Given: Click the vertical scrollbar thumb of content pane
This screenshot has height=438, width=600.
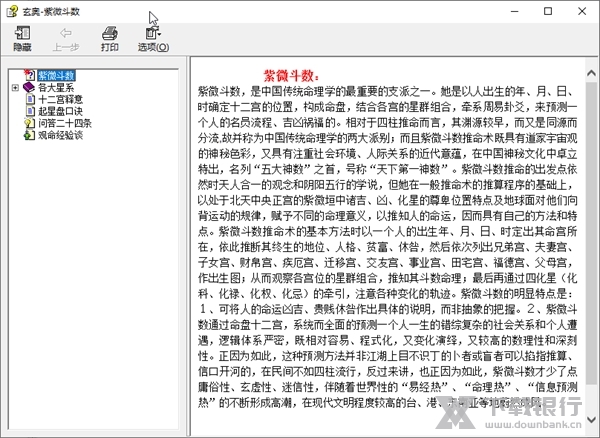Looking at the screenshot, I should pyautogui.click(x=591, y=232).
